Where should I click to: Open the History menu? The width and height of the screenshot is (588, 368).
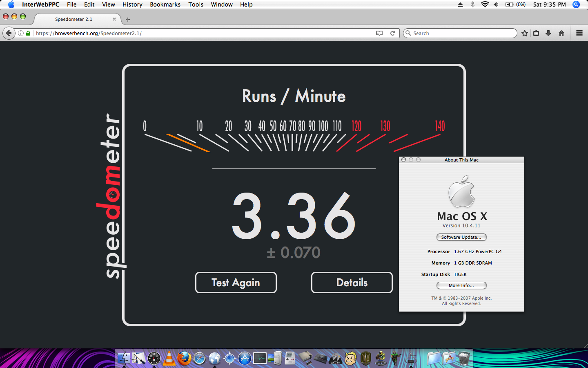click(132, 4)
